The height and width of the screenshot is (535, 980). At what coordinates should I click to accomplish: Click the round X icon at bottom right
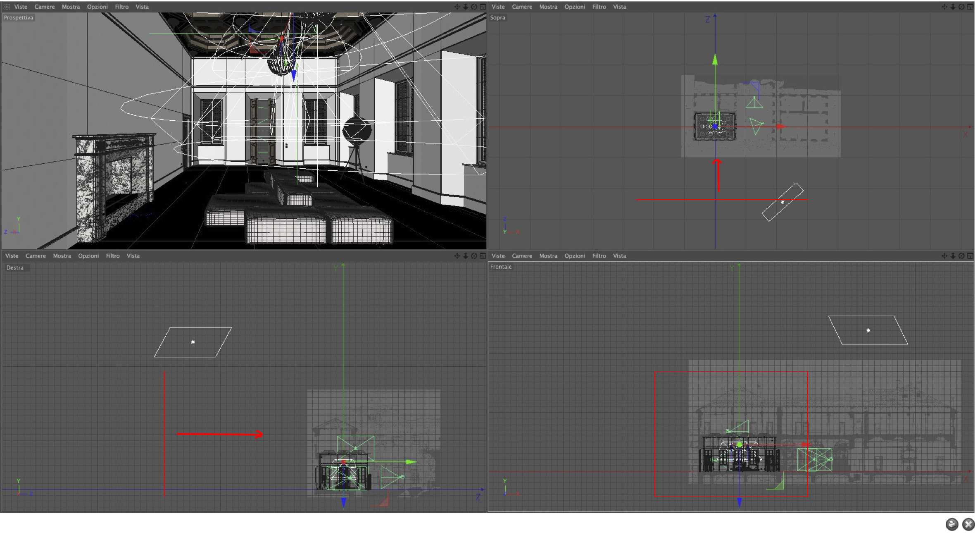pos(968,524)
